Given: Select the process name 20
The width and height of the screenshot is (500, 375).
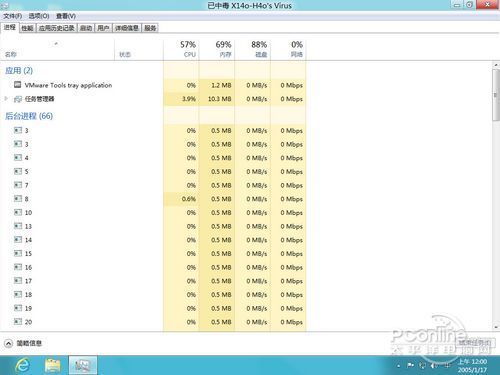Looking at the screenshot, I should pos(28,322).
